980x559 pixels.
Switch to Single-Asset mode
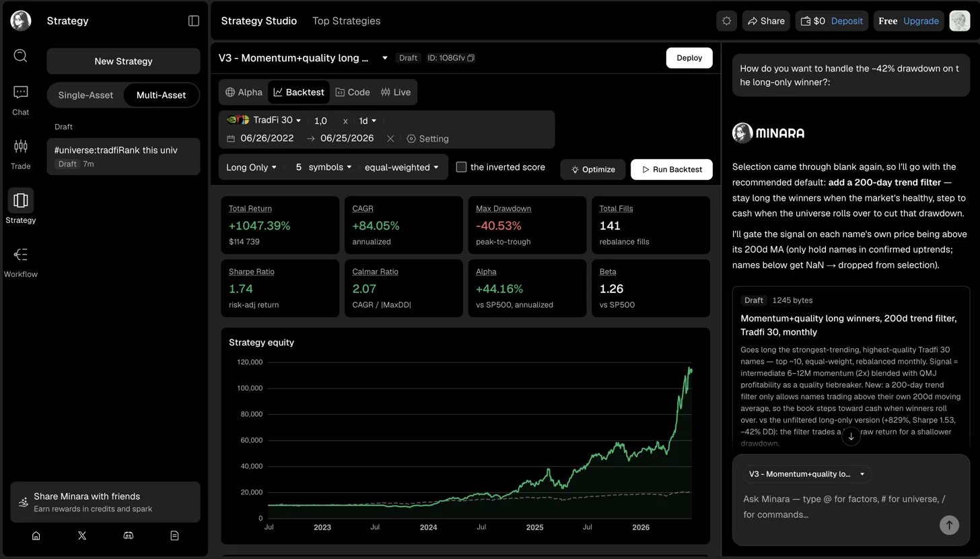pos(85,95)
